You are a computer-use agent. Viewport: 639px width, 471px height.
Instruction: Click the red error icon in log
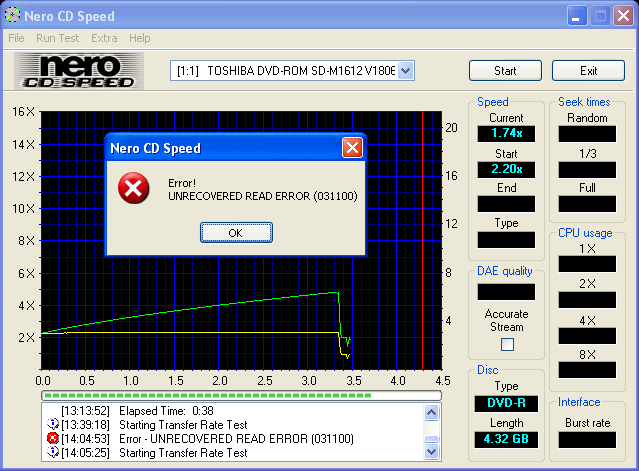(x=52, y=438)
